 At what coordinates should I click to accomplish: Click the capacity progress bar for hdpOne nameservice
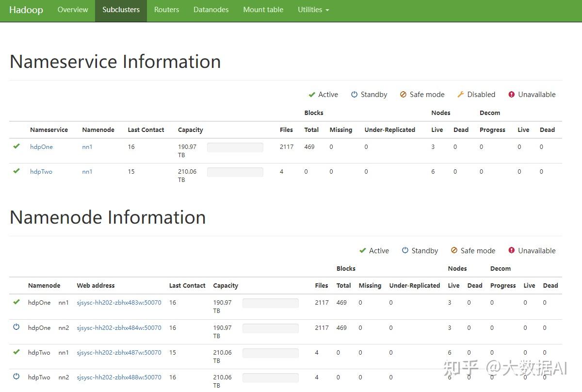[x=235, y=147]
